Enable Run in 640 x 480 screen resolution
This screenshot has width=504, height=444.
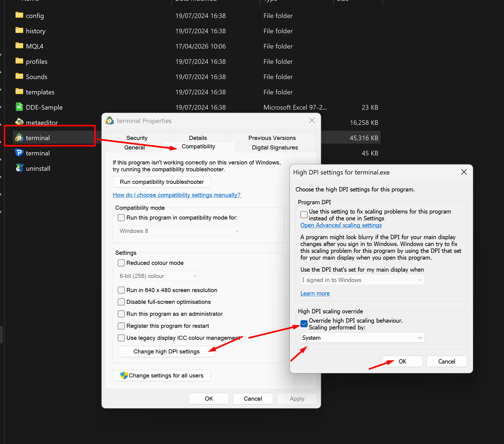pos(121,290)
